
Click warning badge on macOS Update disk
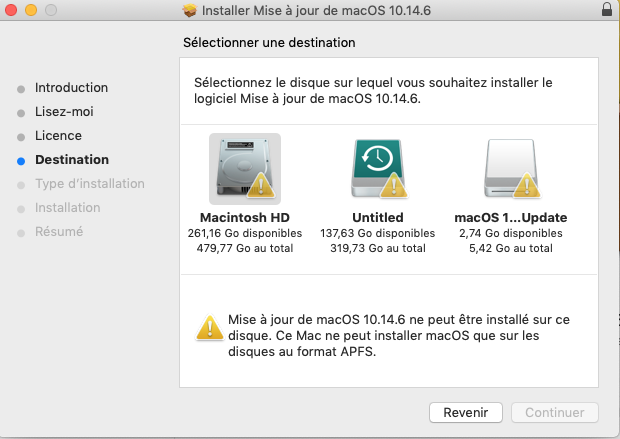pos(528,186)
